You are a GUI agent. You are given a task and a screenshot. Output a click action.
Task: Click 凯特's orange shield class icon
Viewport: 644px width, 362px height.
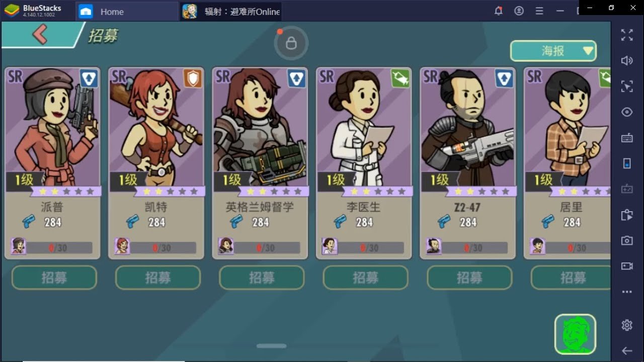tap(193, 78)
